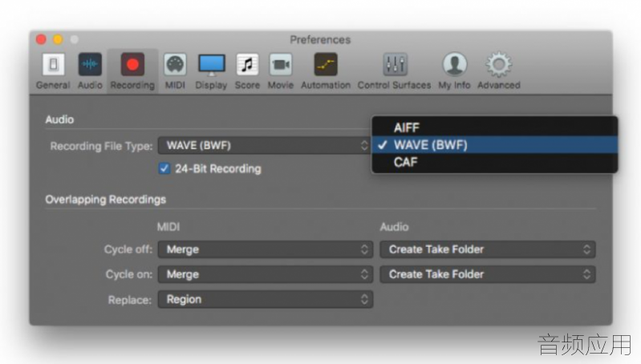Click the Audio section heading

[x=59, y=119]
